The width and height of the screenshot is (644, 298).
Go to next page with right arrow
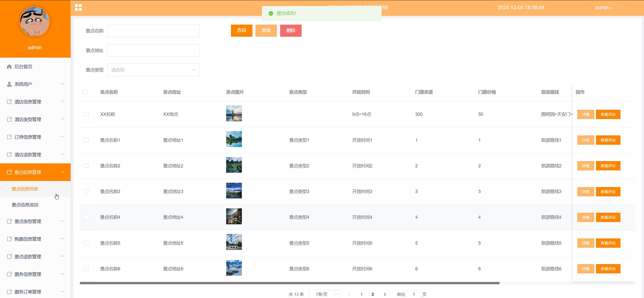point(385,294)
